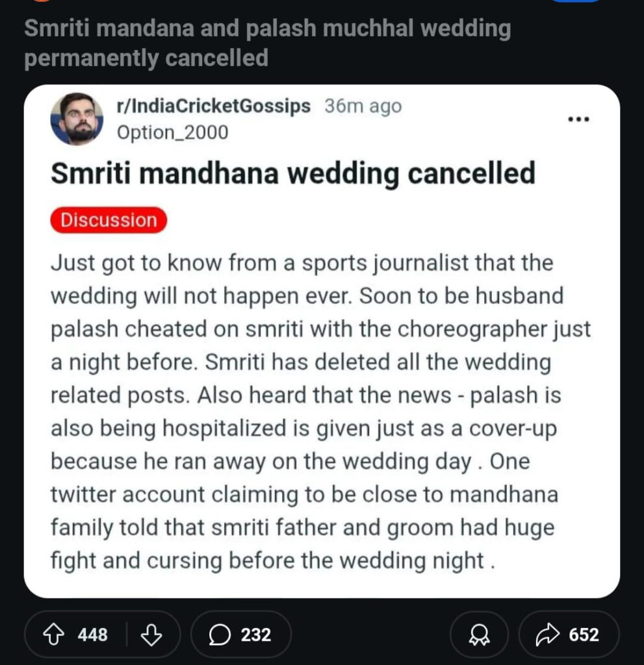Screen dimensions: 644x665
Task: Tap the share arrow icon
Action: pos(547,634)
